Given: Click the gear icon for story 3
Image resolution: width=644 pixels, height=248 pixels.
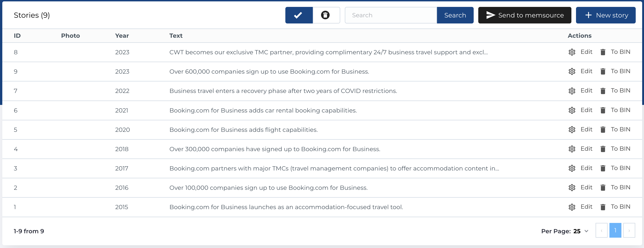Looking at the screenshot, I should point(572,168).
